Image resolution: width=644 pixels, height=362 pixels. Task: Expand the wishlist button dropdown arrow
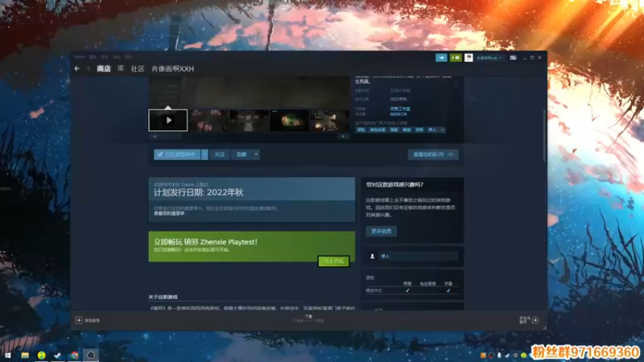click(204, 154)
